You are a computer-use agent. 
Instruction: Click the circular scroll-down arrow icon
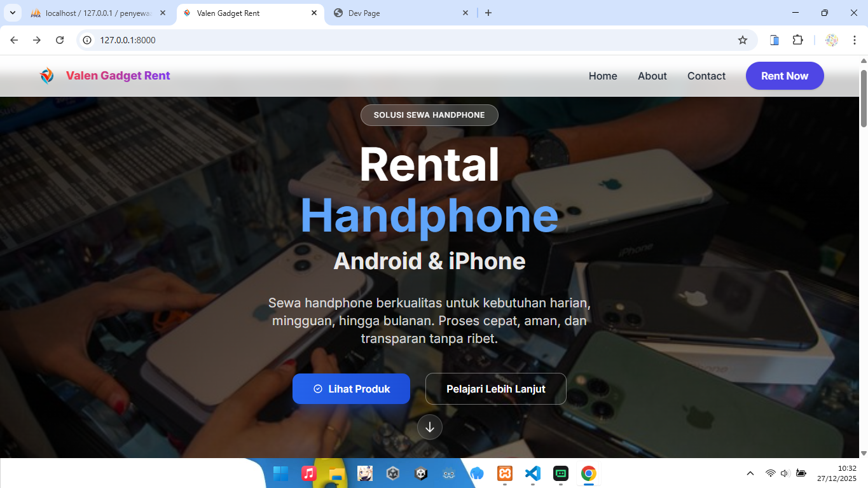[x=429, y=427]
